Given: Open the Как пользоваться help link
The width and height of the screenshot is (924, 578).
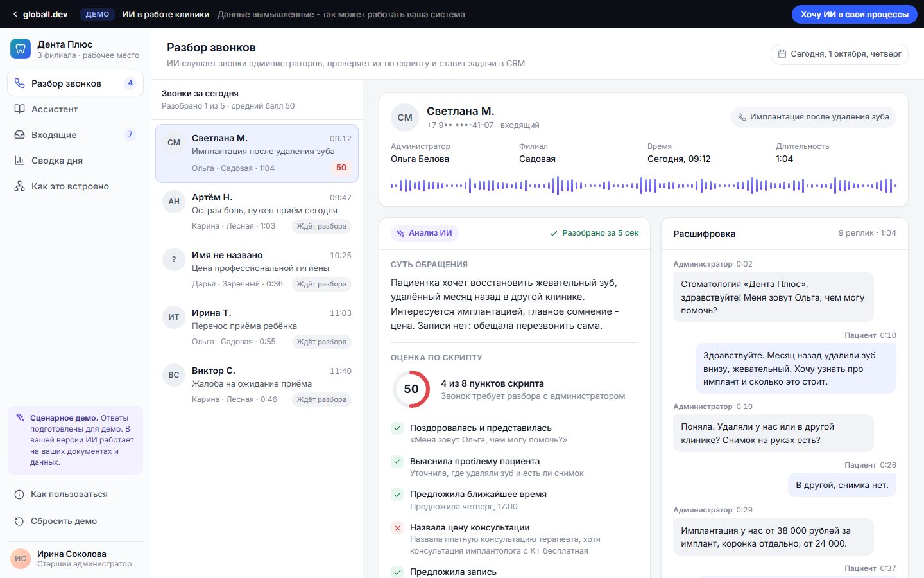Looking at the screenshot, I should click(x=75, y=495).
